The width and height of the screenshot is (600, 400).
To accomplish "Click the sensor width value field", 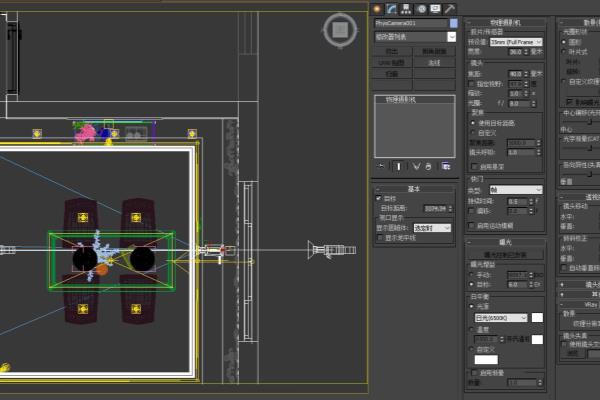I will point(516,52).
